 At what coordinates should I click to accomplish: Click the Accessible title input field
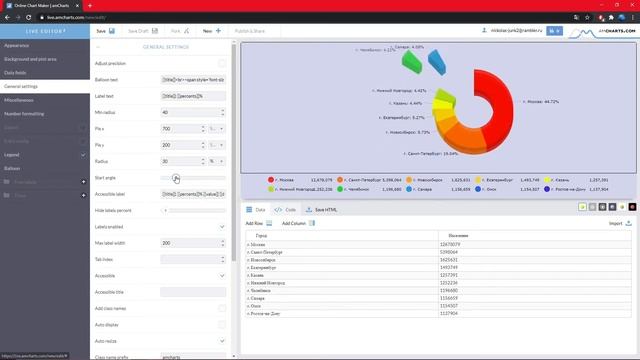(x=193, y=292)
